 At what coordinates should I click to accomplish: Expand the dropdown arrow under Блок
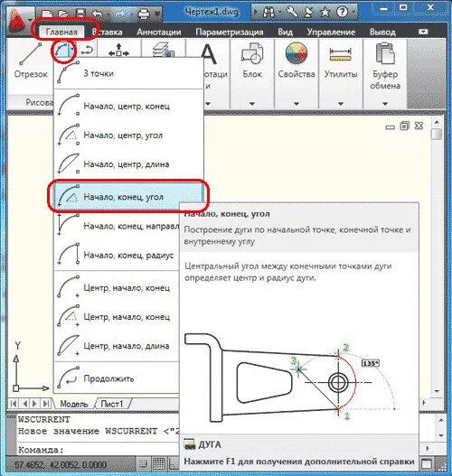click(252, 104)
